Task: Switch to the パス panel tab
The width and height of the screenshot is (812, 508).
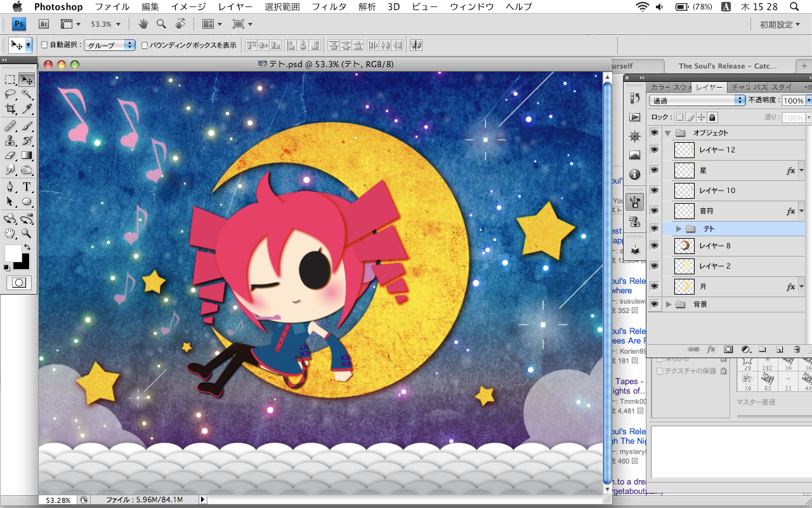Action: pyautogui.click(x=760, y=87)
